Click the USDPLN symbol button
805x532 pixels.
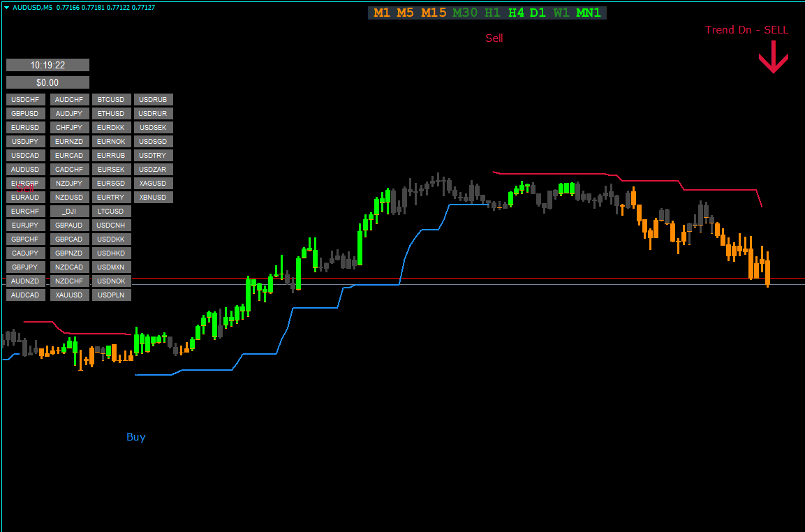pos(111,295)
